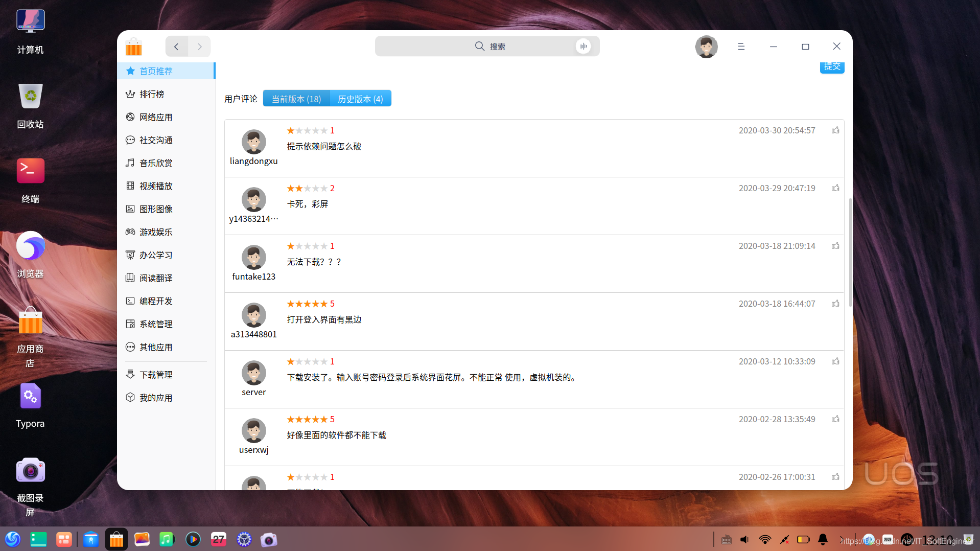Image resolution: width=980 pixels, height=551 pixels.
Task: Click review text 好像里面的软件都不能下载
Action: 336,435
